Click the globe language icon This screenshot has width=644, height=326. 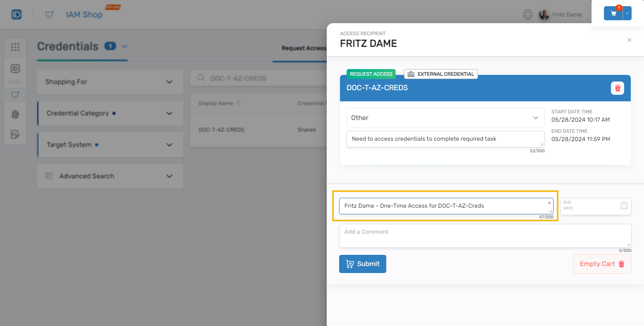[x=528, y=15]
